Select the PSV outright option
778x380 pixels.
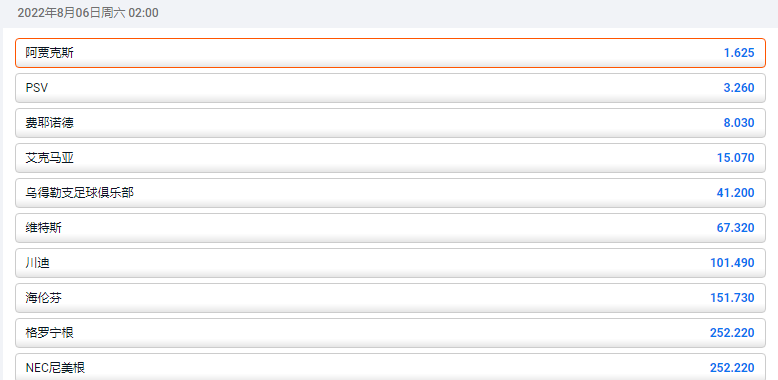pos(390,88)
